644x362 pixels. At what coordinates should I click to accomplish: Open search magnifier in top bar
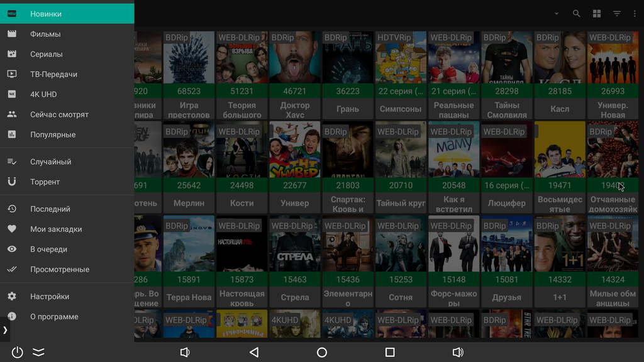577,14
